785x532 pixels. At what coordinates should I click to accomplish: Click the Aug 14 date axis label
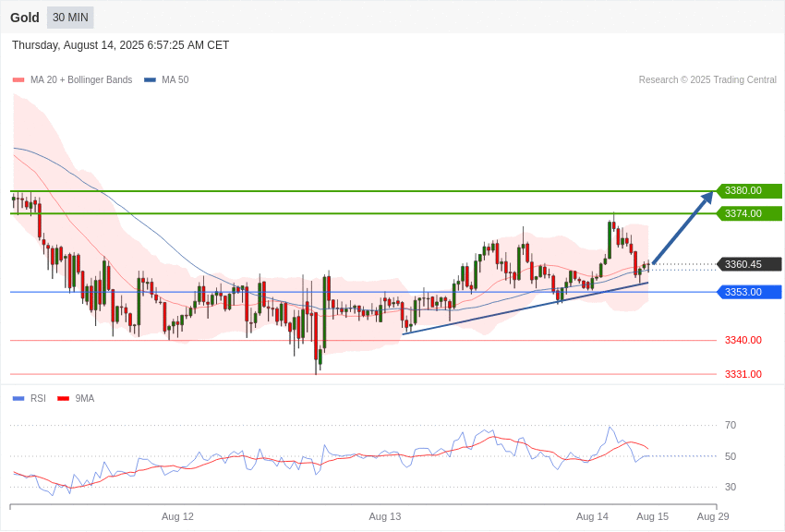592,516
